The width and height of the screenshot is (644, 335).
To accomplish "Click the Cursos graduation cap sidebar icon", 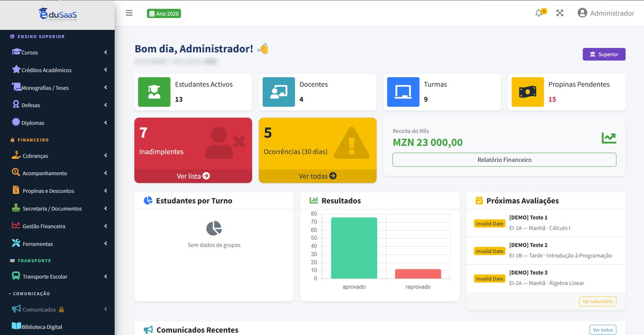I will [17, 52].
